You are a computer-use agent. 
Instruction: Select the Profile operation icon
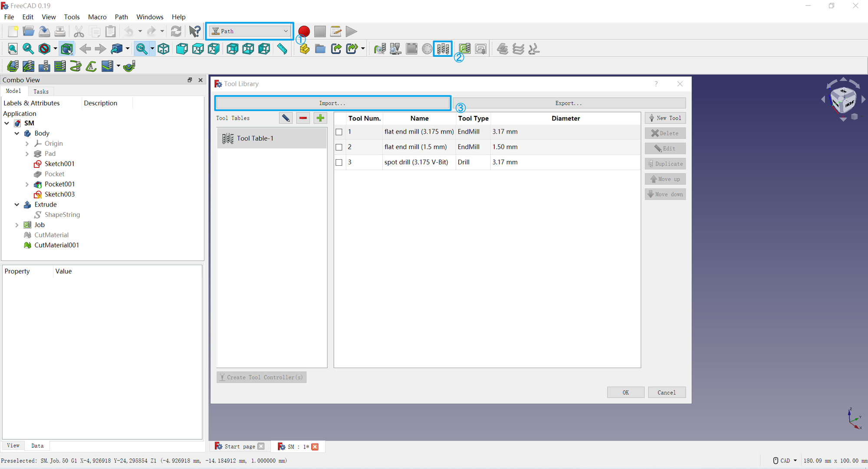13,66
